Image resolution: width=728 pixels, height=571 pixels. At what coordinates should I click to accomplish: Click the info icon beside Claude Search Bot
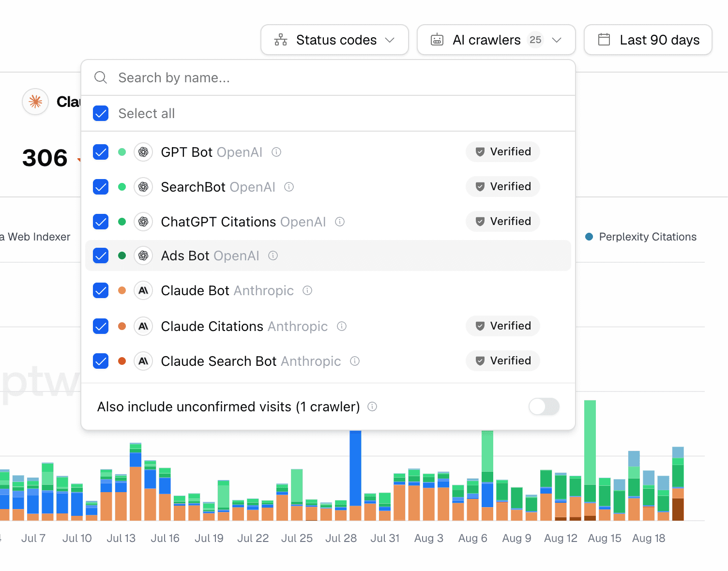coord(355,361)
